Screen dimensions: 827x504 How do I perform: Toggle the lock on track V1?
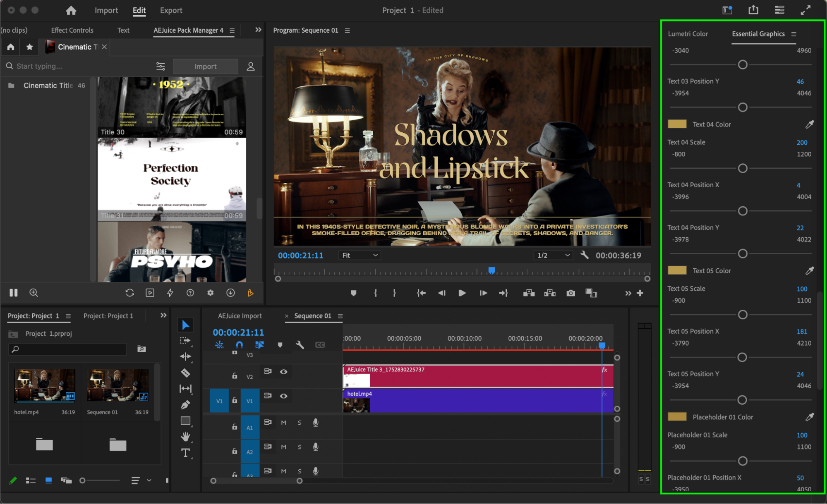(235, 400)
